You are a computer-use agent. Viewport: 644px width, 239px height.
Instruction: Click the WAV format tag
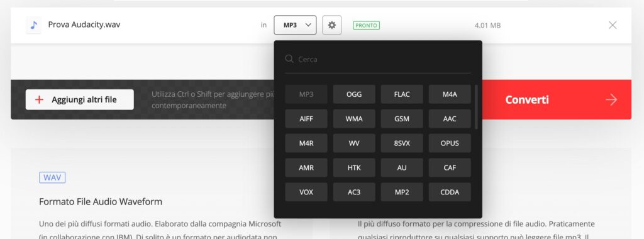click(x=52, y=177)
